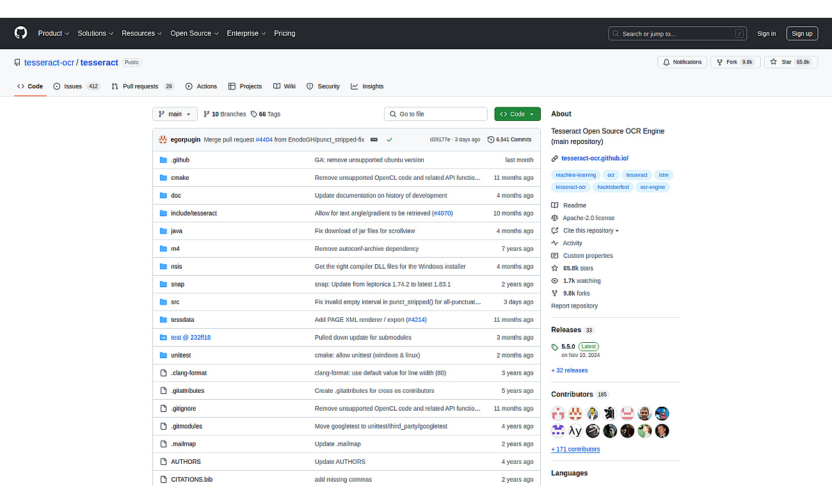The height and width of the screenshot is (504, 832).
Task: Fork the tesseract repository
Action: pos(735,62)
